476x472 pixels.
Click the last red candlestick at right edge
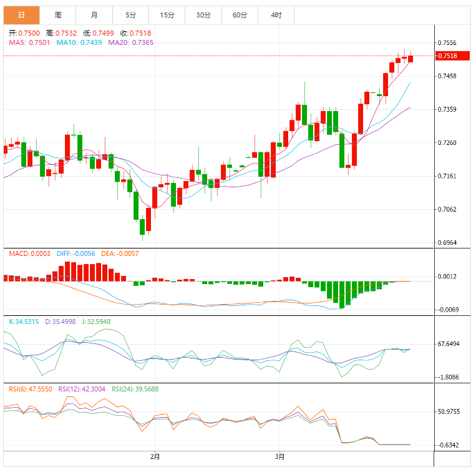[x=410, y=59]
